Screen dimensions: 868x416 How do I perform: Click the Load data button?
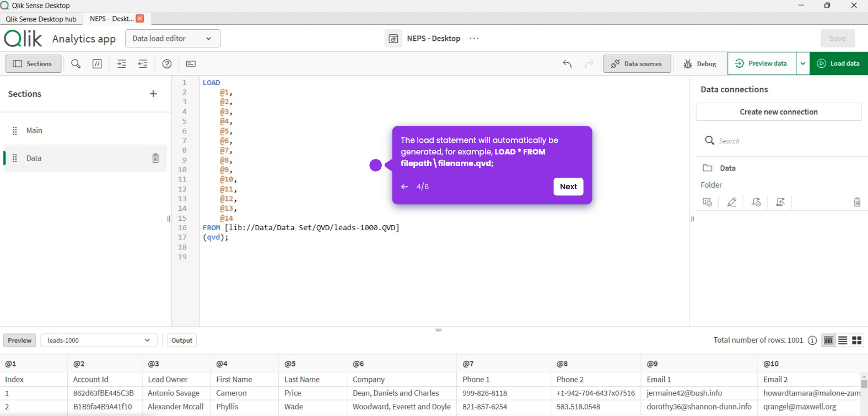click(x=839, y=63)
